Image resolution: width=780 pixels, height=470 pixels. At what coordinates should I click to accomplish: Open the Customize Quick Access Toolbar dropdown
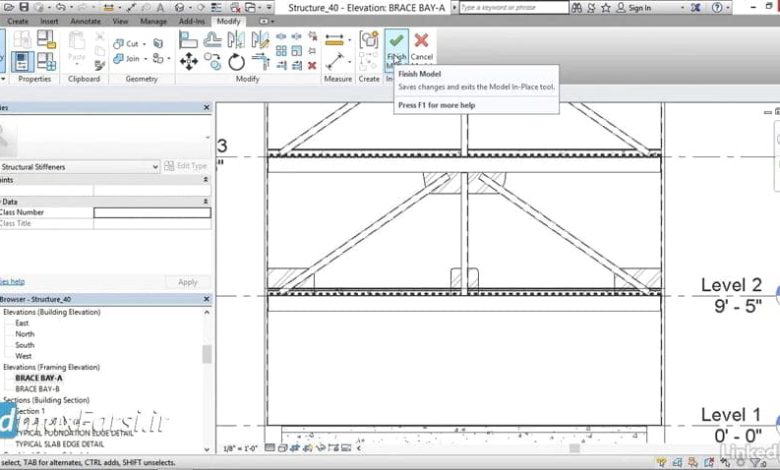point(269,7)
